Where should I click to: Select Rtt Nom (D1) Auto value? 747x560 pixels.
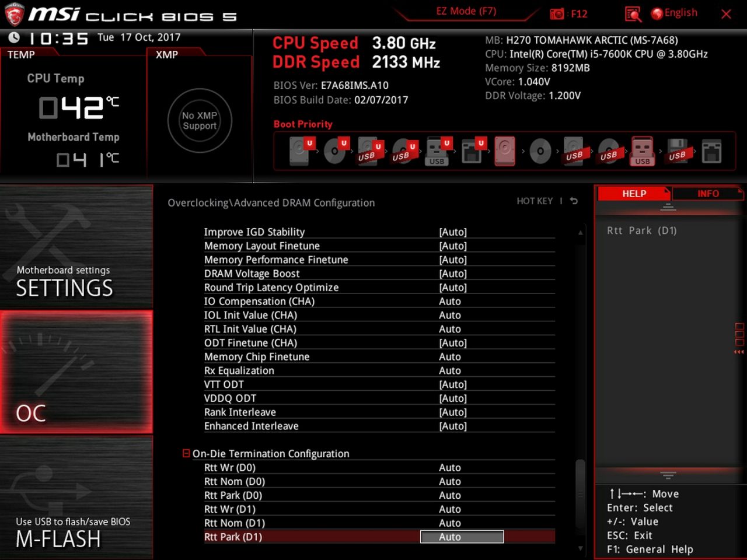coord(450,523)
